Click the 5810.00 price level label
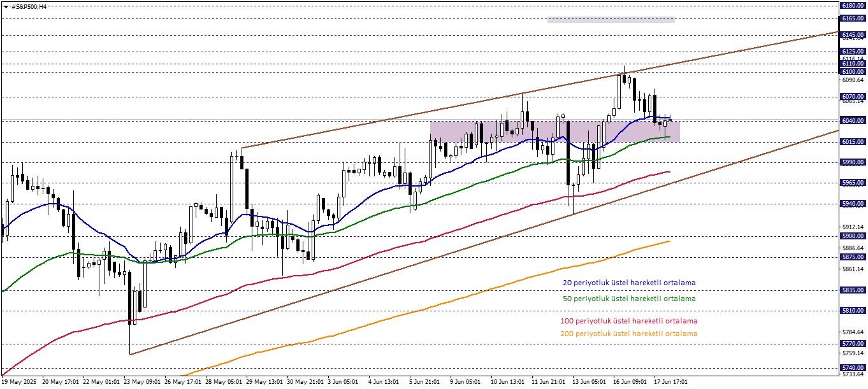868x389 pixels. click(853, 311)
